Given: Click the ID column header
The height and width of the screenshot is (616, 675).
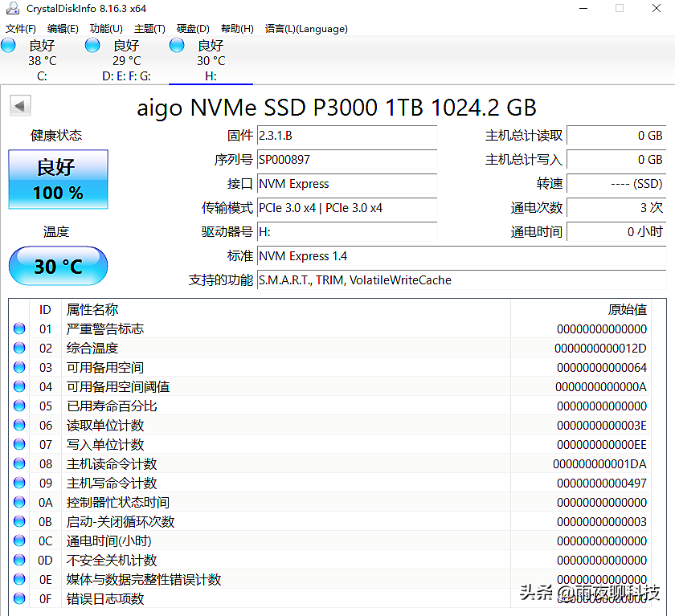Looking at the screenshot, I should [x=45, y=310].
